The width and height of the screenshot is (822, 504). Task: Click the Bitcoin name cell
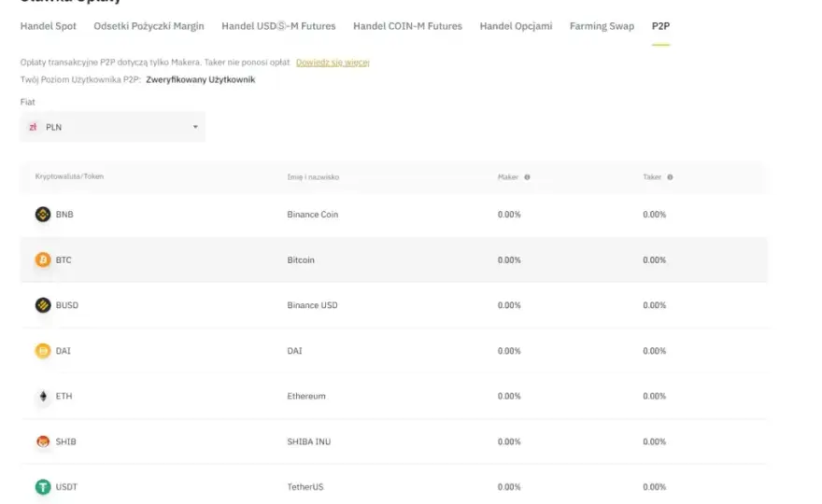pos(301,259)
